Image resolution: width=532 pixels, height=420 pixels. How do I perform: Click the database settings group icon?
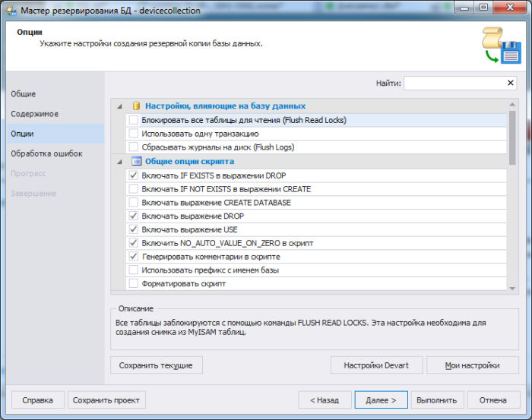point(137,106)
